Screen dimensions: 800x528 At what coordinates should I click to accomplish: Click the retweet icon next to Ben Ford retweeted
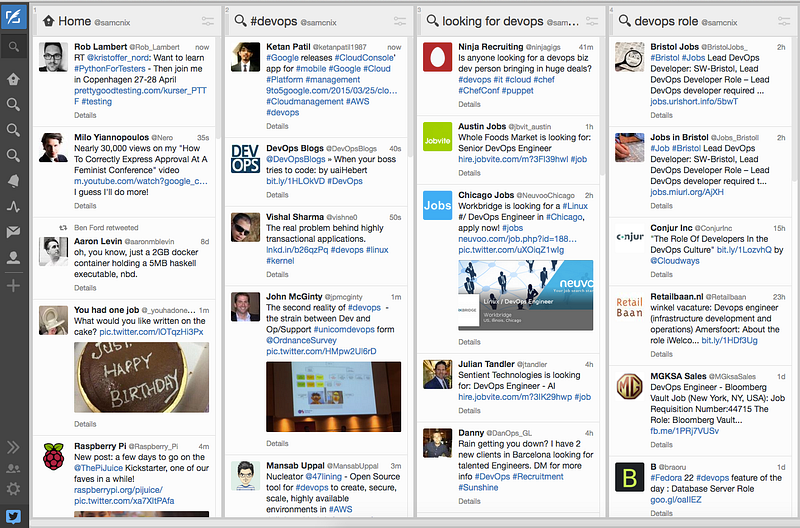[63, 228]
